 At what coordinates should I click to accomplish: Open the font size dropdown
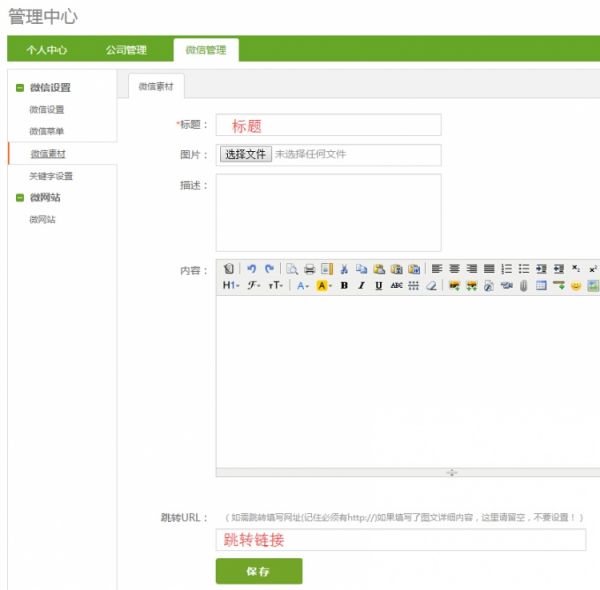pyautogui.click(x=276, y=286)
